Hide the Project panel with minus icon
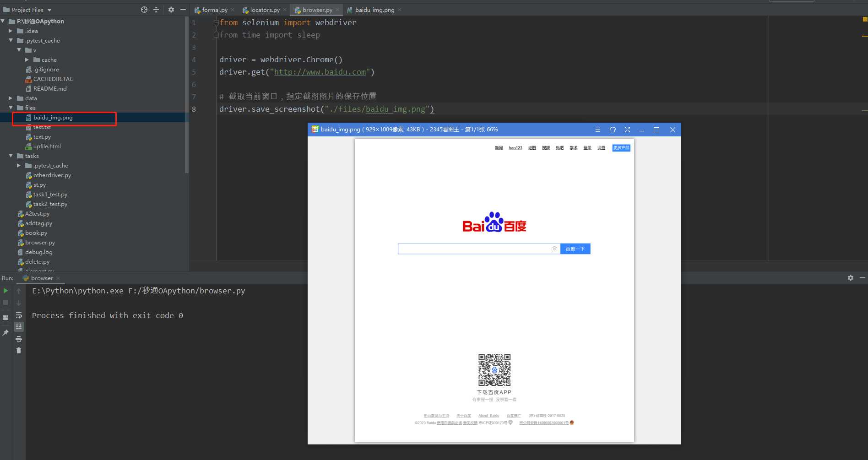The height and width of the screenshot is (460, 868). click(183, 10)
